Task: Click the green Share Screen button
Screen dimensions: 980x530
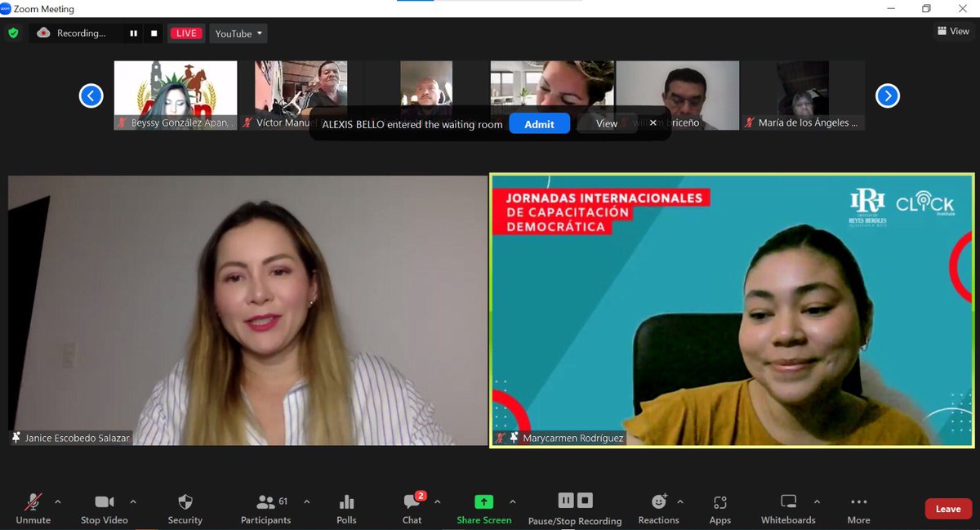Action: pyautogui.click(x=484, y=509)
